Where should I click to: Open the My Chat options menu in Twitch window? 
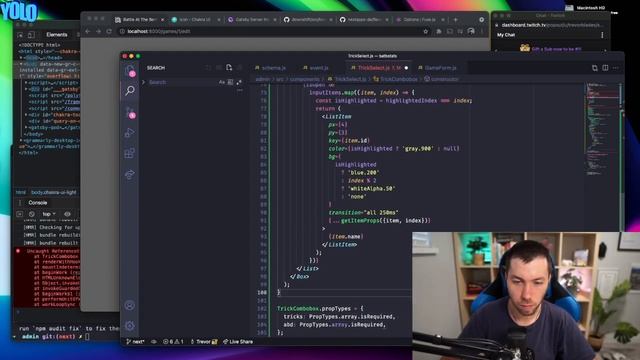point(602,35)
